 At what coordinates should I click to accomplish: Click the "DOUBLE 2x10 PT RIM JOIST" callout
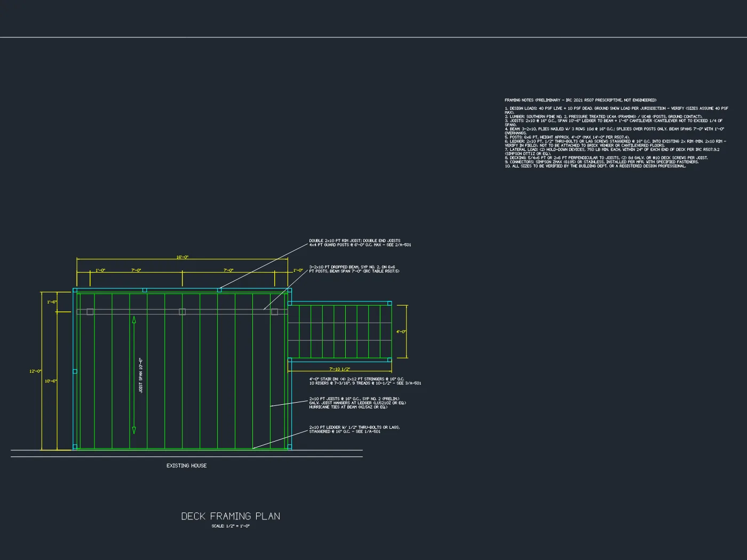tap(360, 243)
